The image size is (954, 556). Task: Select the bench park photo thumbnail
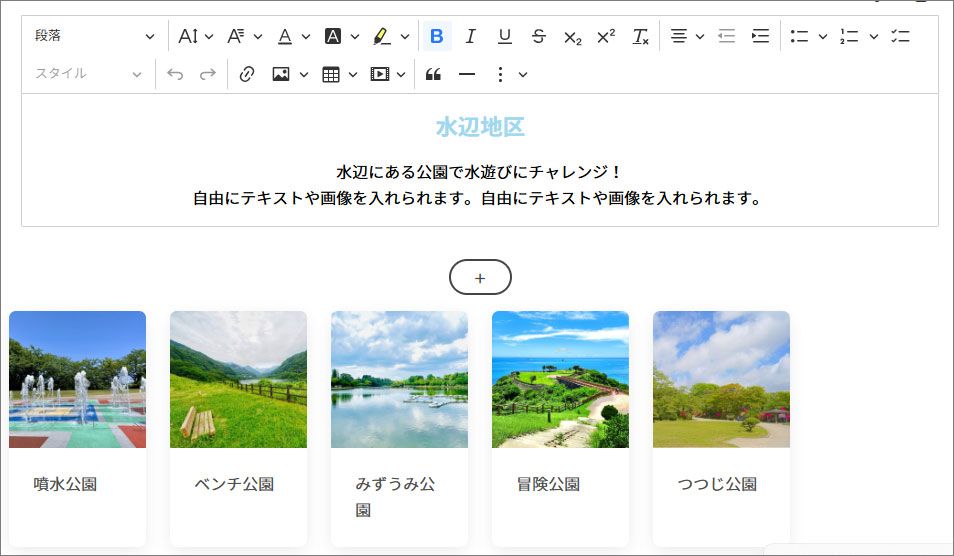click(x=238, y=380)
